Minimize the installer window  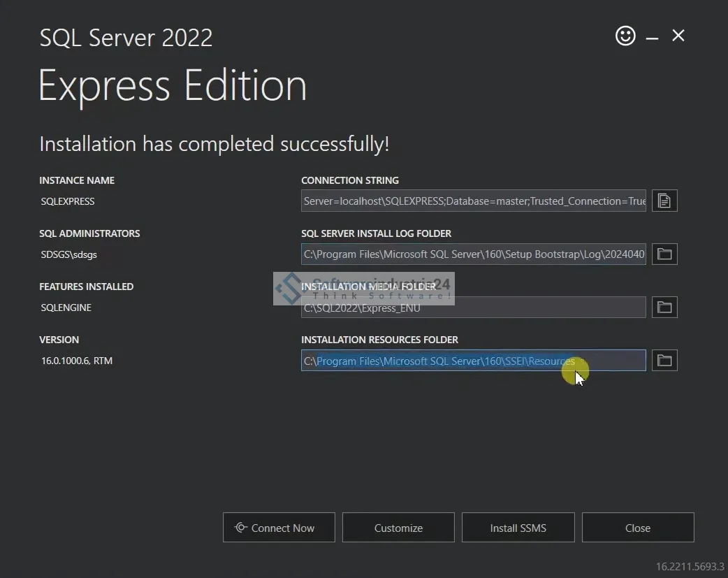pyautogui.click(x=652, y=38)
